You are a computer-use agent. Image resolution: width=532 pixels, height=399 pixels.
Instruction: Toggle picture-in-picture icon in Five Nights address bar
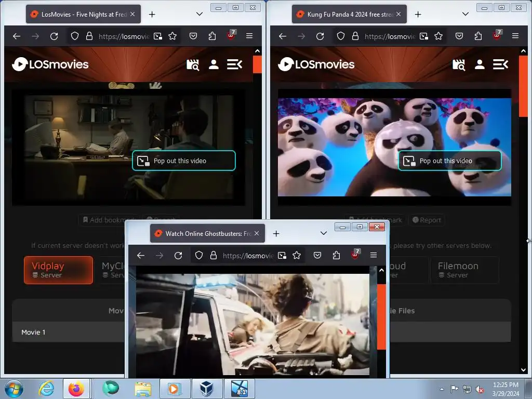158,36
